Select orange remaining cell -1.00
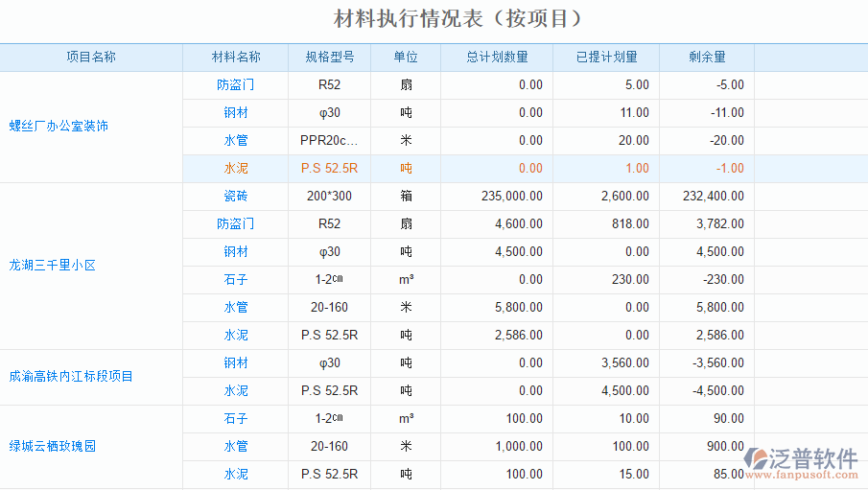 click(x=707, y=169)
